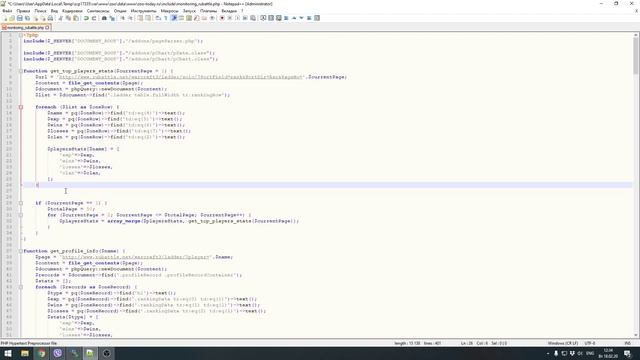Click the Save All toolbar icon
This screenshot has height=360, width=640.
(x=27, y=18)
